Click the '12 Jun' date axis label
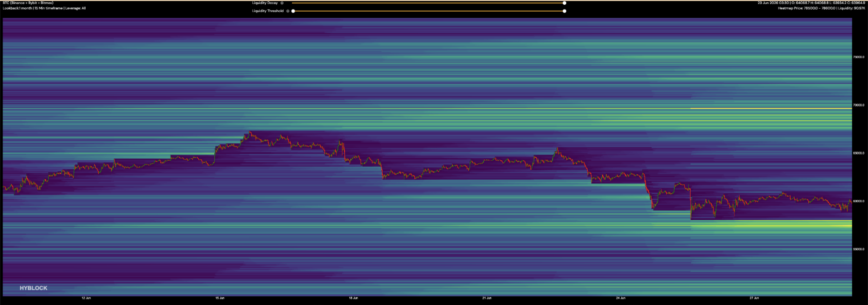This screenshot has height=305, width=868. click(86, 298)
